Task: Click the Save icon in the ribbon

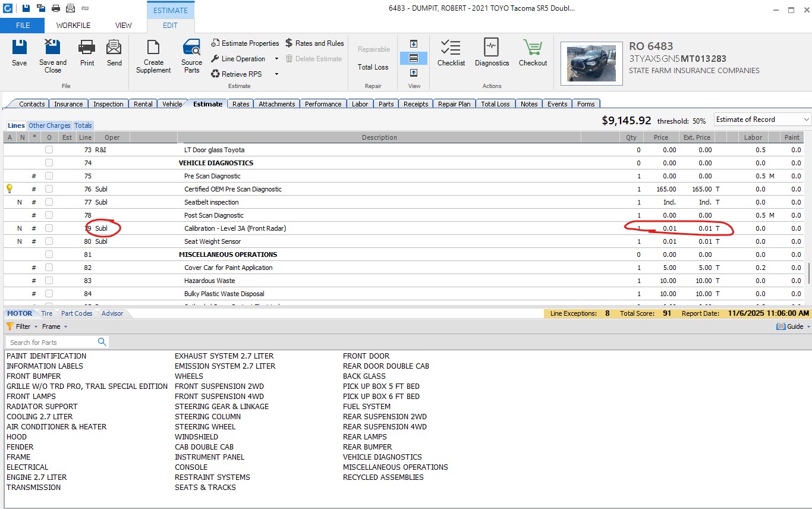Action: [19, 52]
